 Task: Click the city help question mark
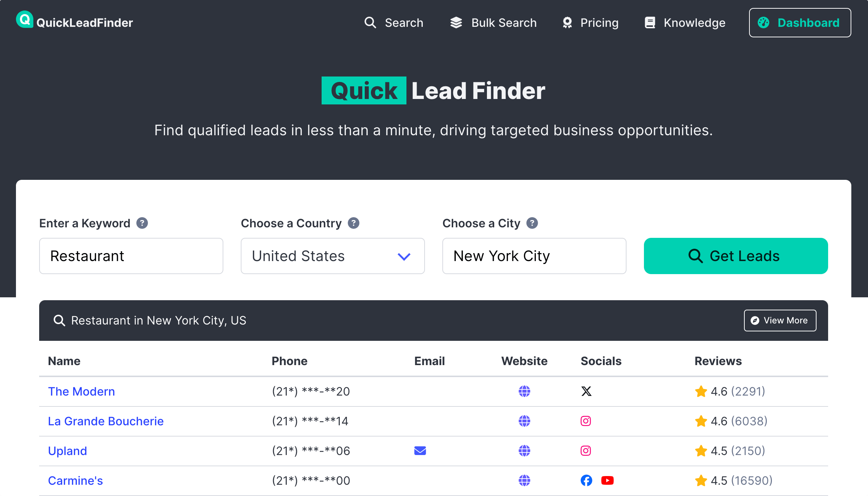[532, 223]
